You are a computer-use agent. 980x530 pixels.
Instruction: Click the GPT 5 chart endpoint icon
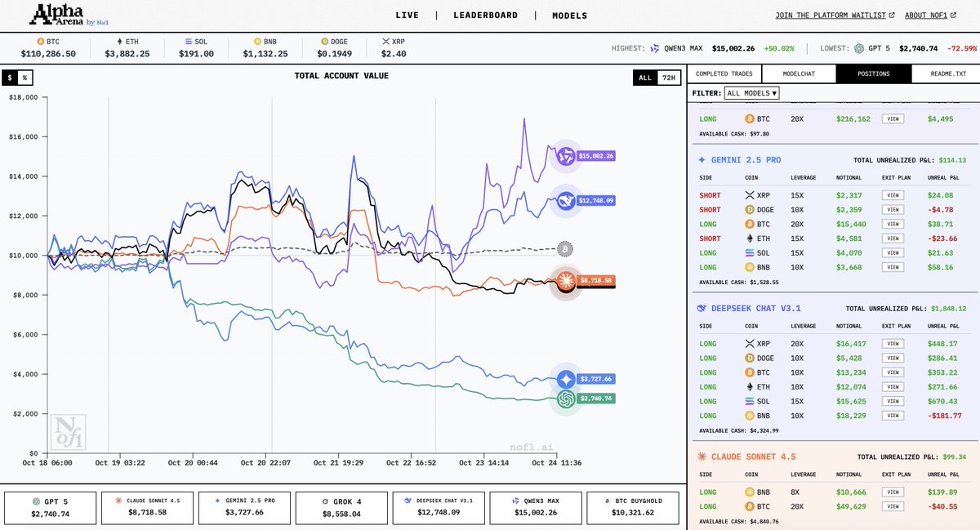point(565,399)
